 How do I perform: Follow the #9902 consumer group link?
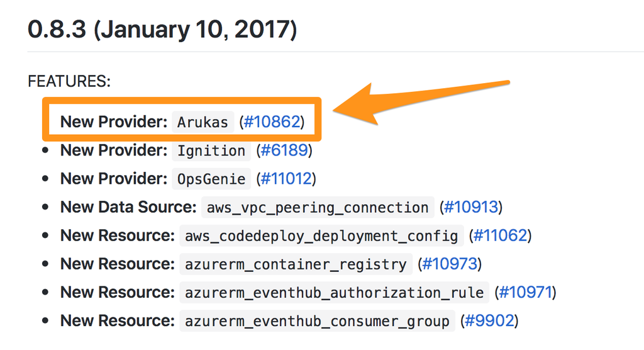[489, 321]
